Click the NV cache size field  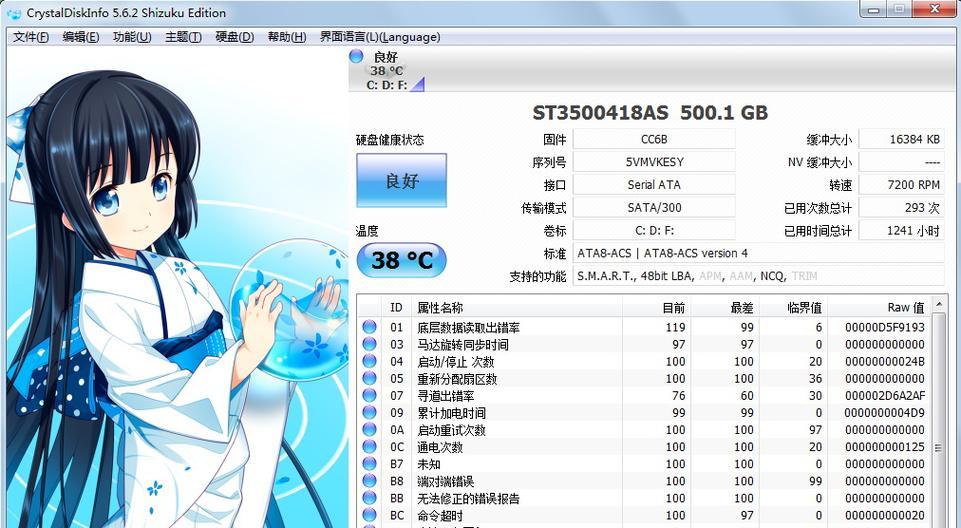tap(902, 162)
